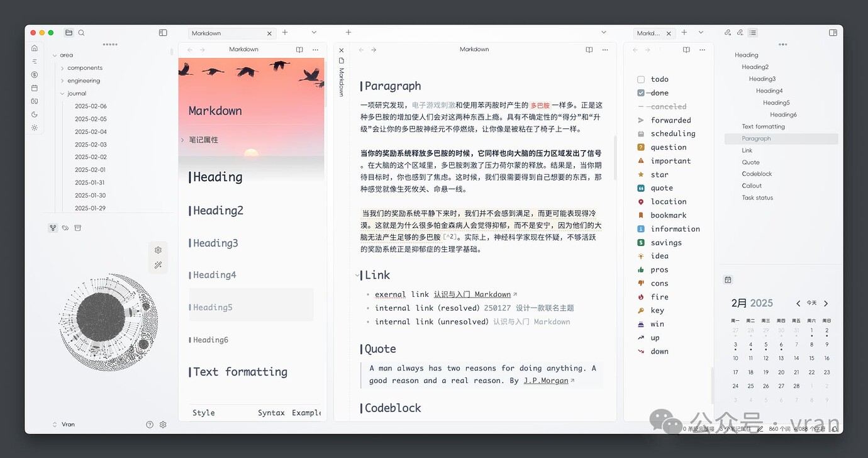The width and height of the screenshot is (868, 458).
Task: Uncheck the done task checkbox
Action: click(x=641, y=93)
